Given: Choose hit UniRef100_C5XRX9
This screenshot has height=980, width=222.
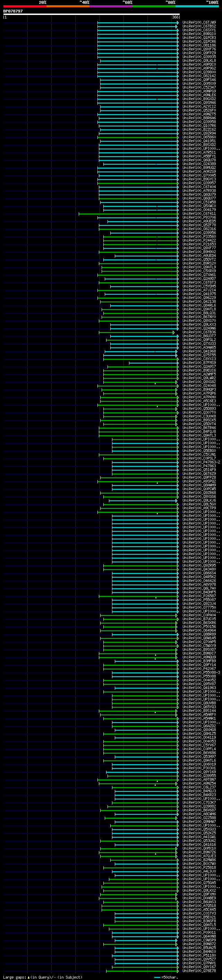Looking at the screenshot, I should pyautogui.click(x=199, y=271).
